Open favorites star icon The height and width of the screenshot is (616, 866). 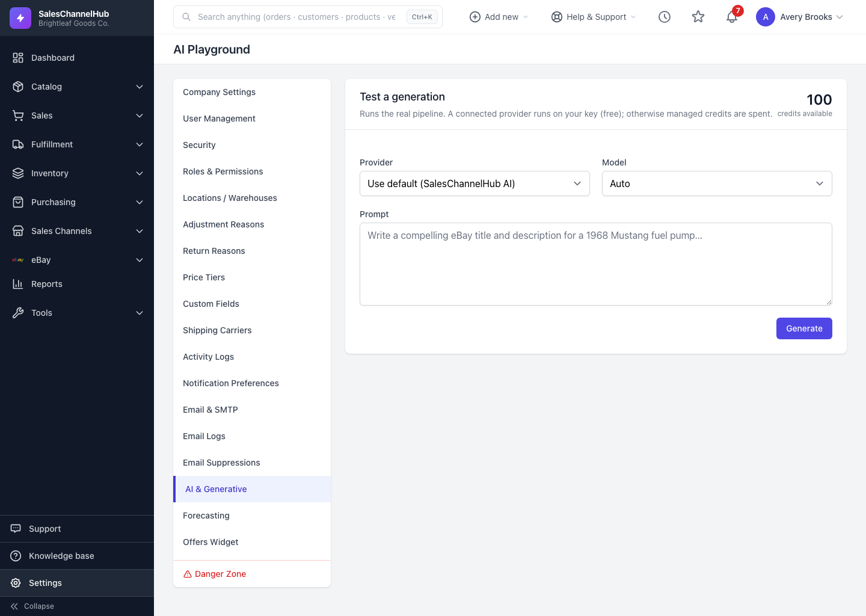(x=698, y=17)
